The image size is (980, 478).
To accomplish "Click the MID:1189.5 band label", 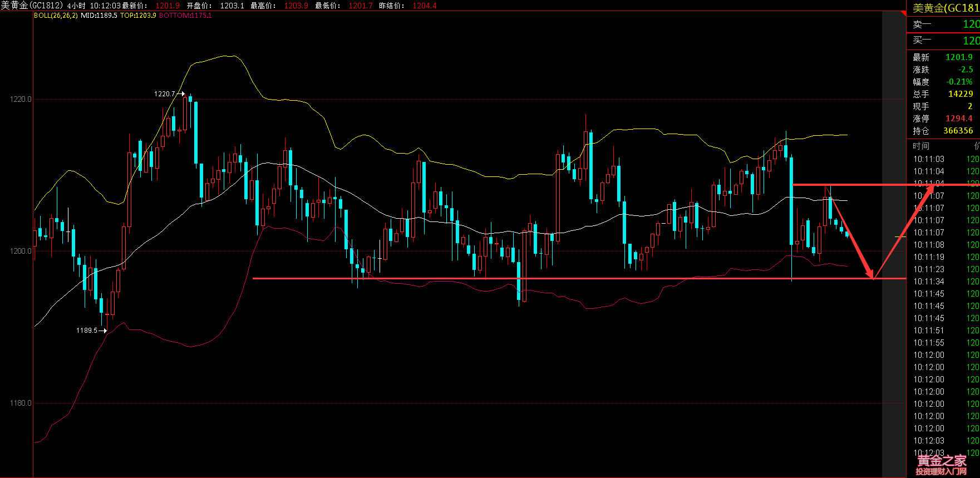I will click(99, 16).
